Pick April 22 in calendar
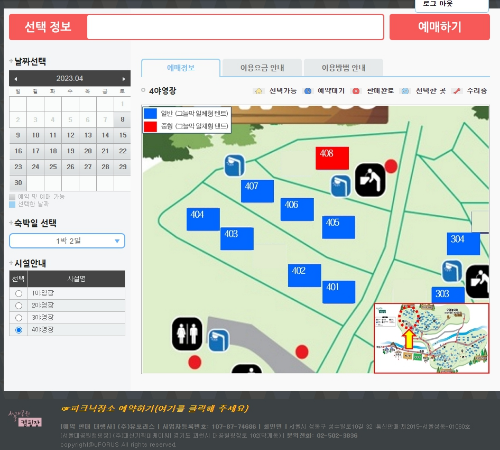This screenshot has height=450, width=500. click(122, 151)
